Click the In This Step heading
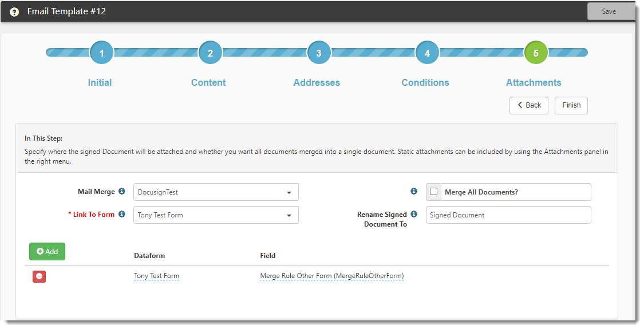The height and width of the screenshot is (329, 644). tap(44, 138)
